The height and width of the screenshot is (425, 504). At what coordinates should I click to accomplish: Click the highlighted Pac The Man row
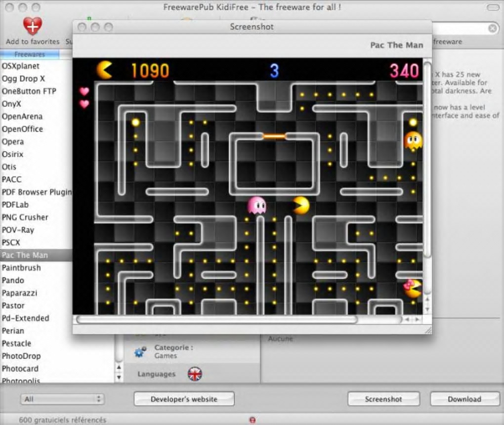[x=36, y=255]
